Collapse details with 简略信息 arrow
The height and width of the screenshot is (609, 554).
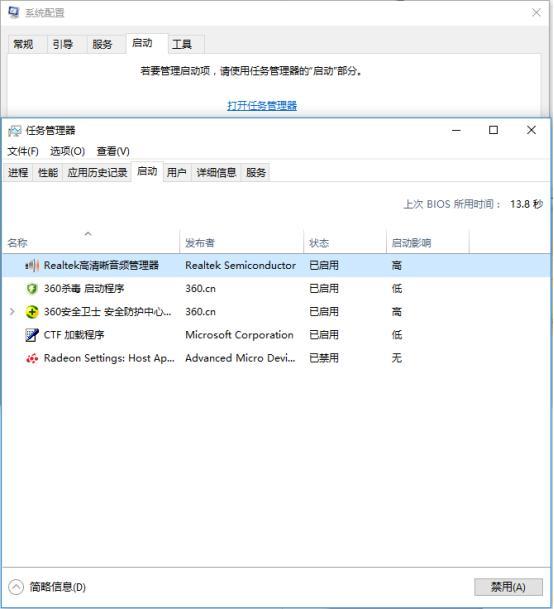click(x=16, y=587)
